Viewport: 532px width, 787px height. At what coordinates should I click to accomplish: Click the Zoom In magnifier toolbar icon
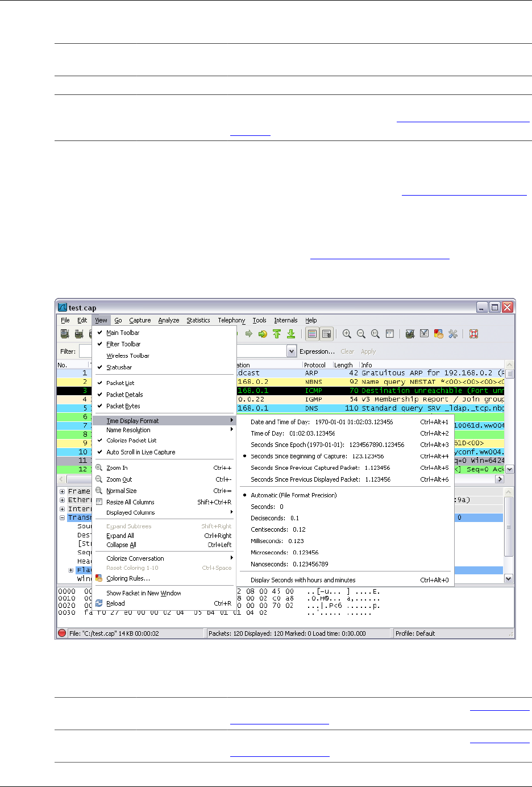pos(347,334)
